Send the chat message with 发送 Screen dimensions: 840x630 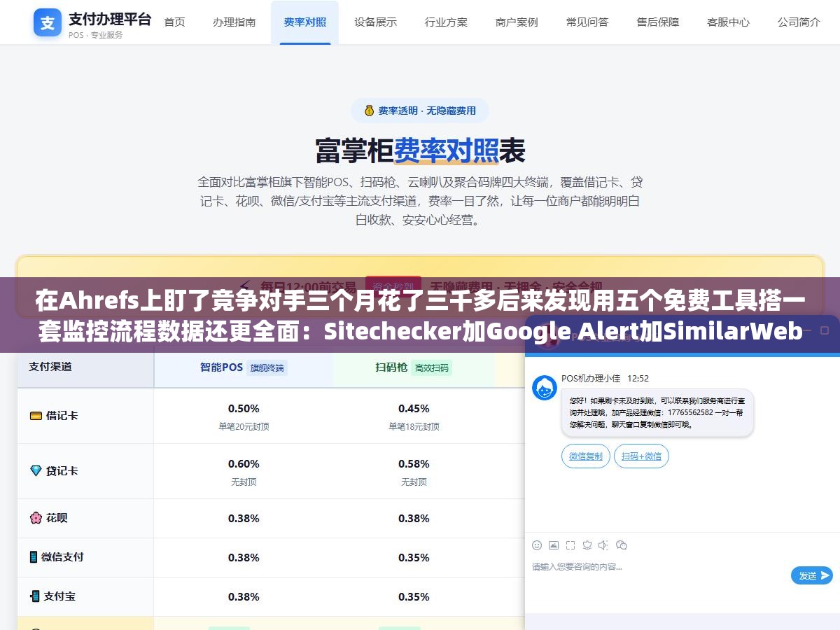pos(812,575)
